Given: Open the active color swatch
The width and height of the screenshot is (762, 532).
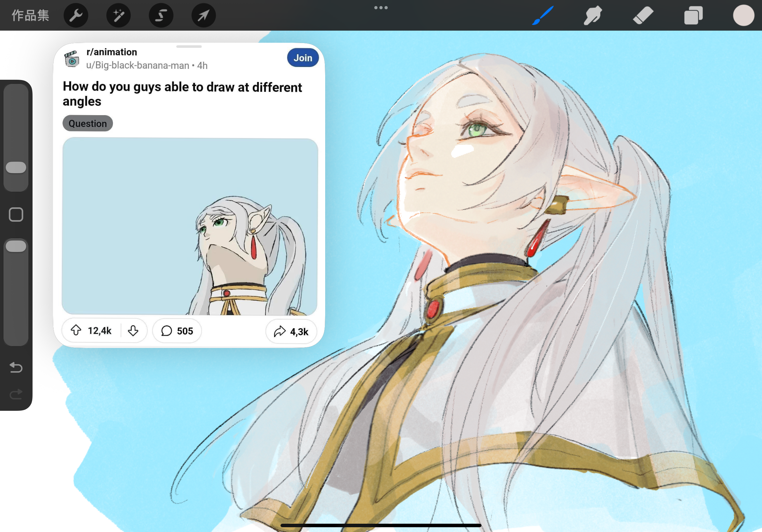Looking at the screenshot, I should (x=743, y=15).
